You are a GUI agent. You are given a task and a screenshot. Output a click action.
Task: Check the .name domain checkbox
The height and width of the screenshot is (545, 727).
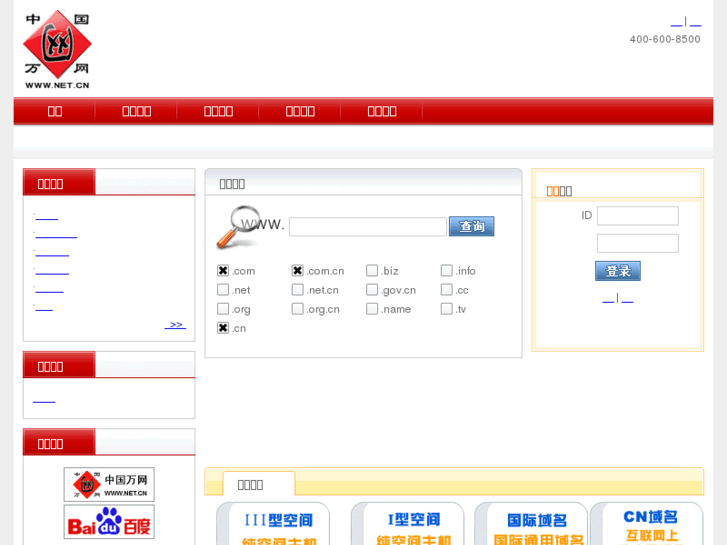pos(372,309)
